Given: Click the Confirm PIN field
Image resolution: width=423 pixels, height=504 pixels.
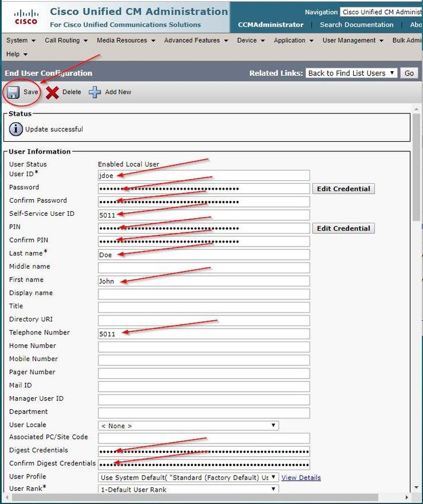Looking at the screenshot, I should coord(204,241).
